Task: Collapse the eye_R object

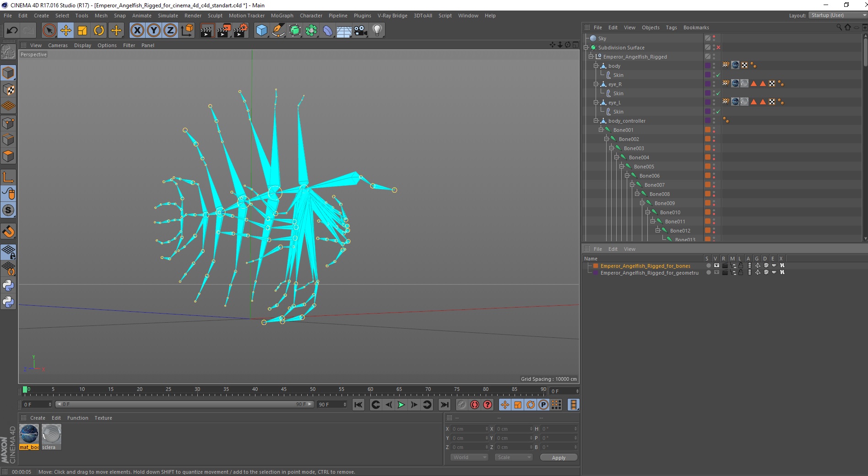Action: tap(596, 84)
